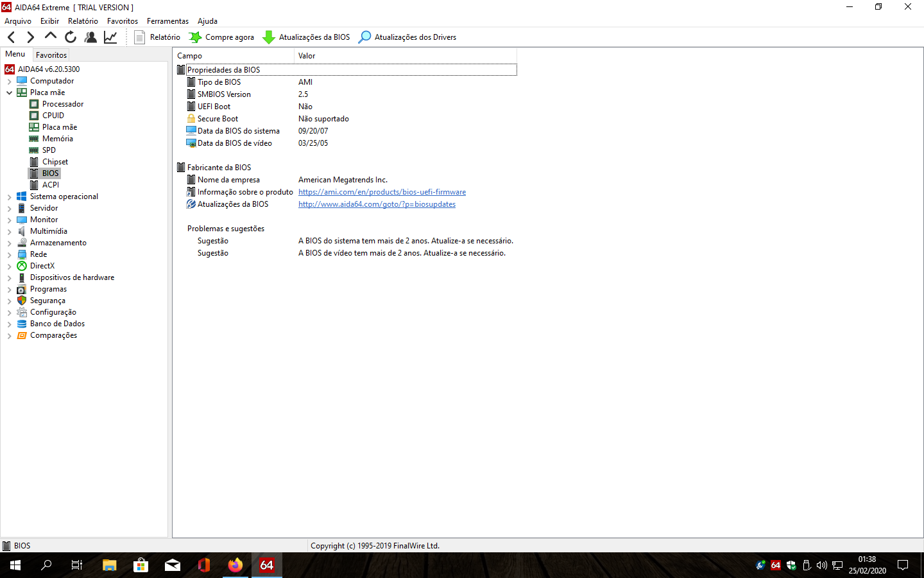Screen dimensions: 924x578
Task: Open the graph chart toolbar icon
Action: 110,37
